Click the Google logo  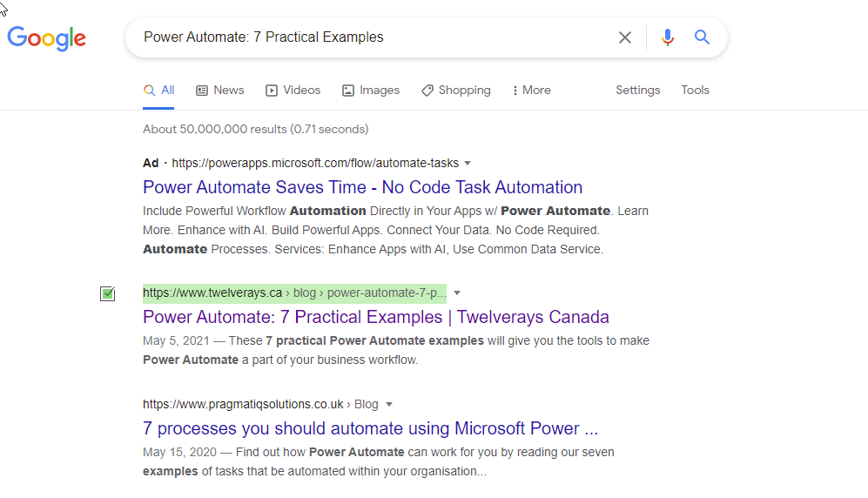[x=46, y=38]
